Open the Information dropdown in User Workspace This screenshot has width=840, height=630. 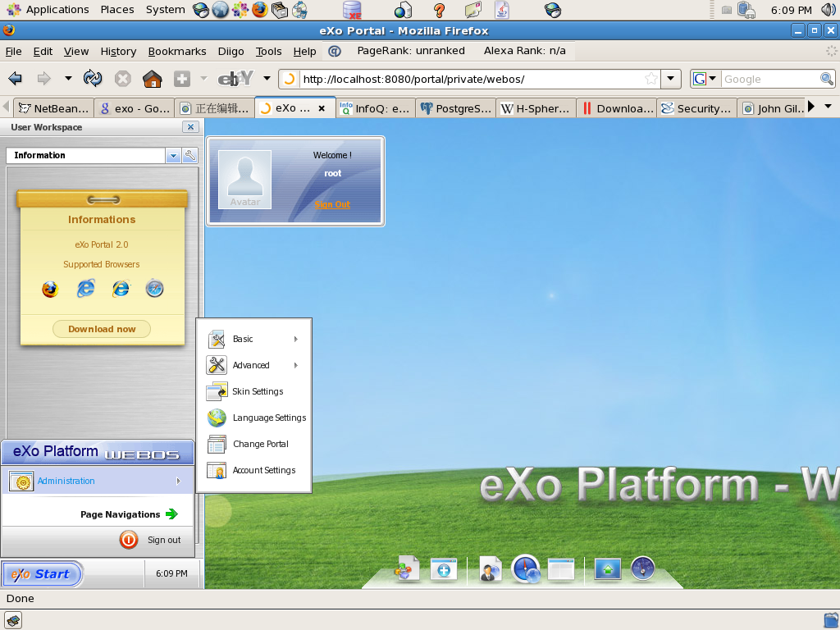coord(173,155)
